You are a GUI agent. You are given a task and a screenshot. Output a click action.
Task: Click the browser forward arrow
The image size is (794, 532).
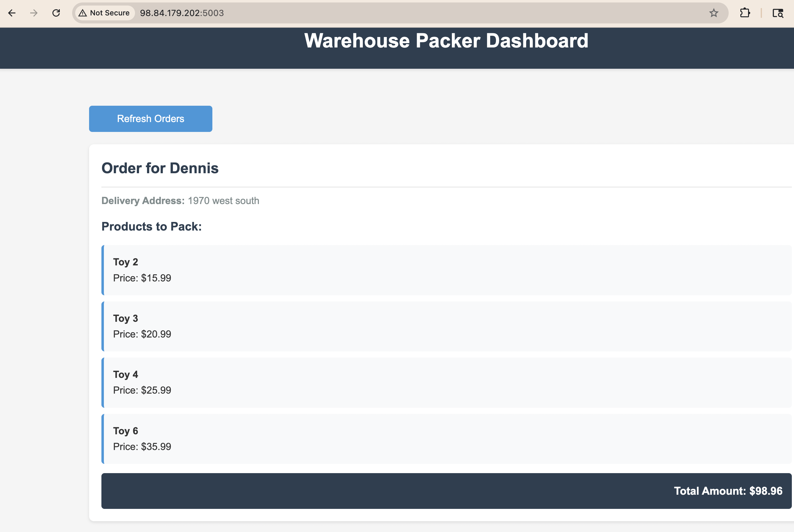pos(34,13)
